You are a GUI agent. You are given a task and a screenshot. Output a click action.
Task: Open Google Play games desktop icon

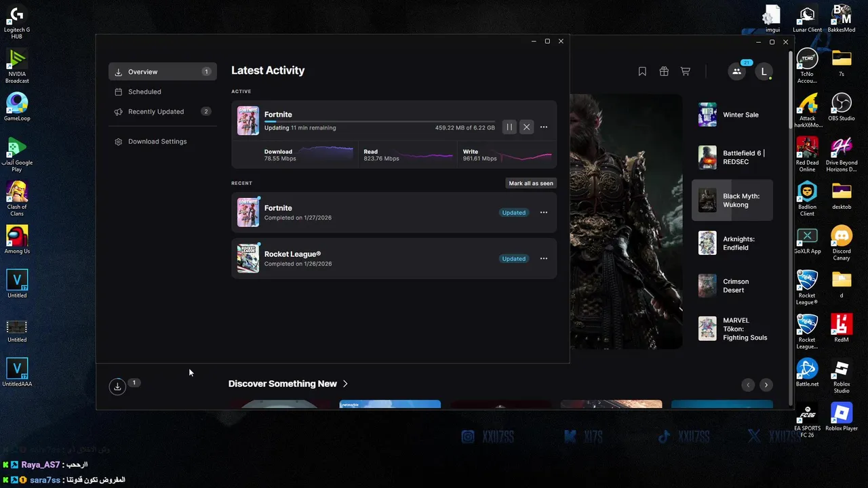pyautogui.click(x=17, y=155)
